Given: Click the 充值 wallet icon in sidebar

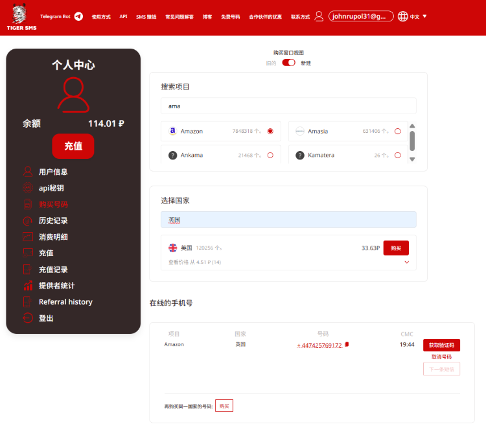Looking at the screenshot, I should point(28,253).
